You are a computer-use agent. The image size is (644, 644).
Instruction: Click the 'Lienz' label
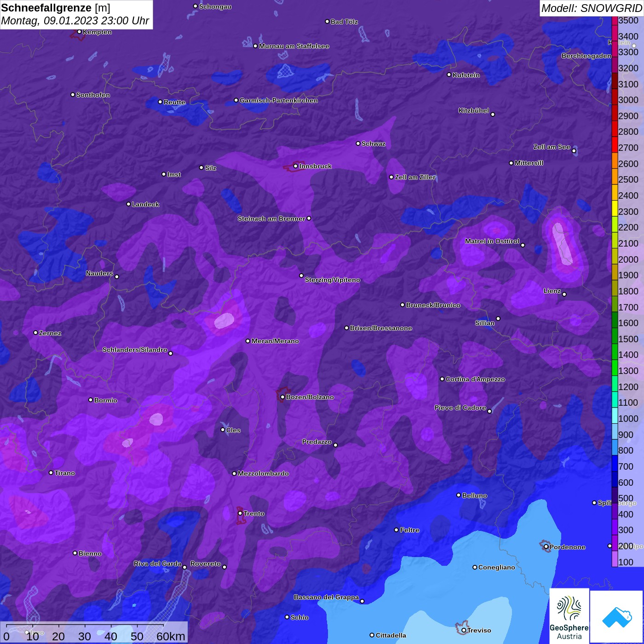pyautogui.click(x=552, y=291)
